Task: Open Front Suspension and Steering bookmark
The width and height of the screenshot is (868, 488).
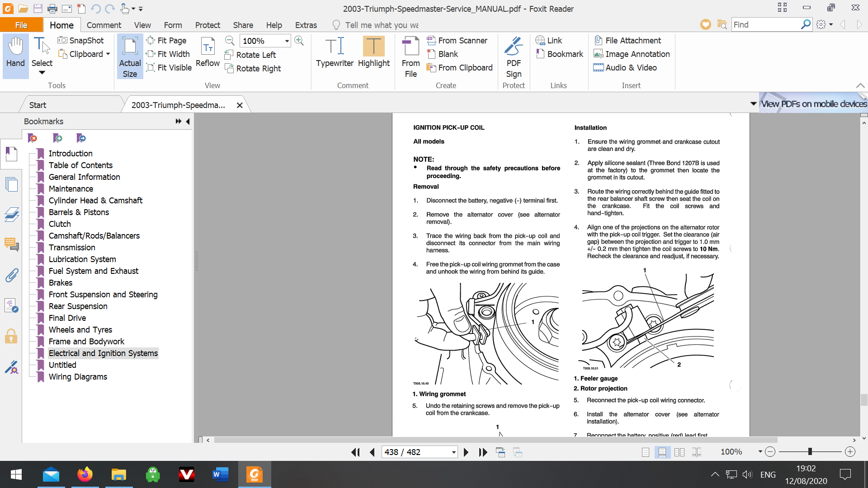Action: 103,295
